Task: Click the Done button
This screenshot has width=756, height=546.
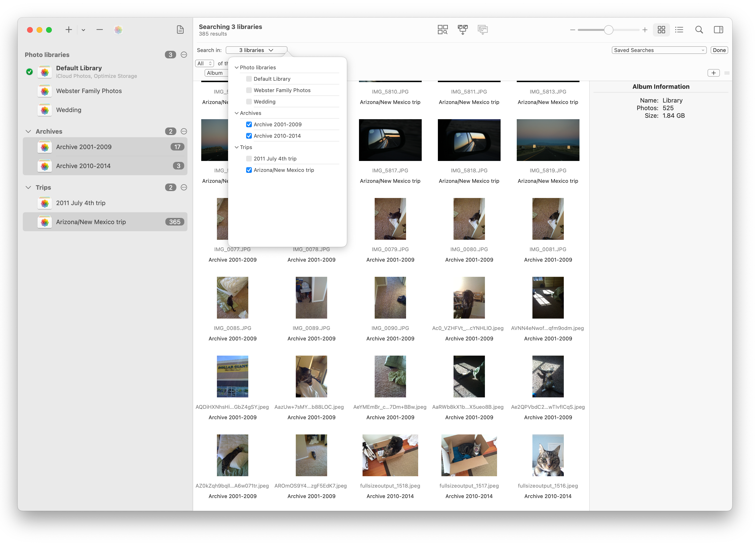Action: [719, 50]
